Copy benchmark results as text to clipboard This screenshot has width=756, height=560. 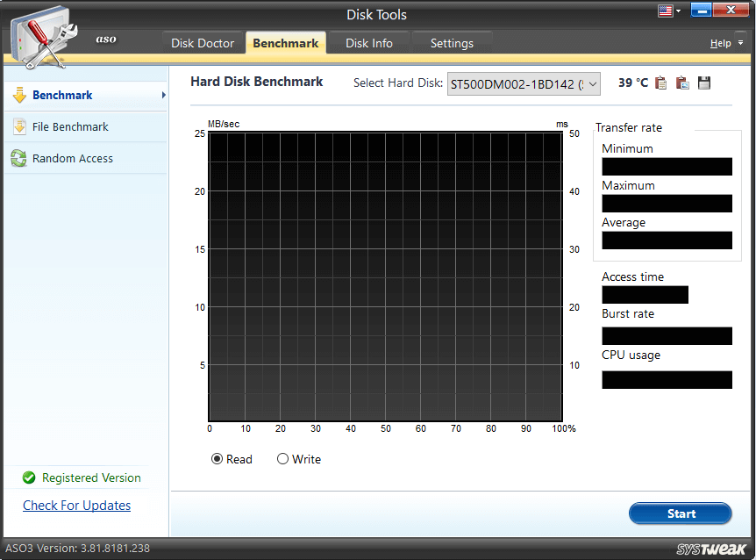point(661,83)
